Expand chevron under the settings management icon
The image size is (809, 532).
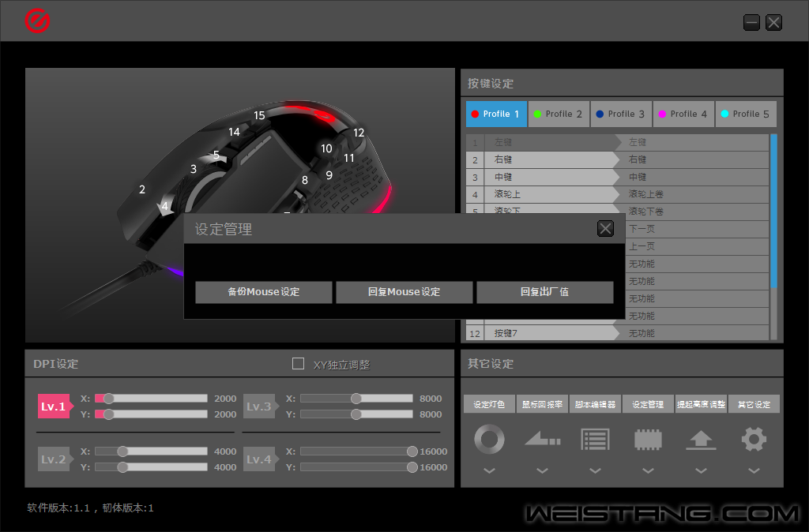pyautogui.click(x=648, y=470)
